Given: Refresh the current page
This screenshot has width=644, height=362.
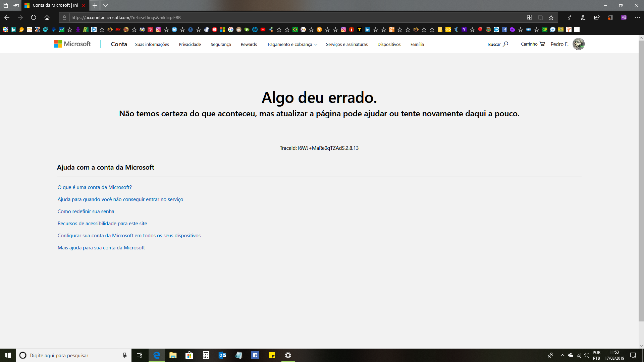Looking at the screenshot, I should (x=34, y=17).
